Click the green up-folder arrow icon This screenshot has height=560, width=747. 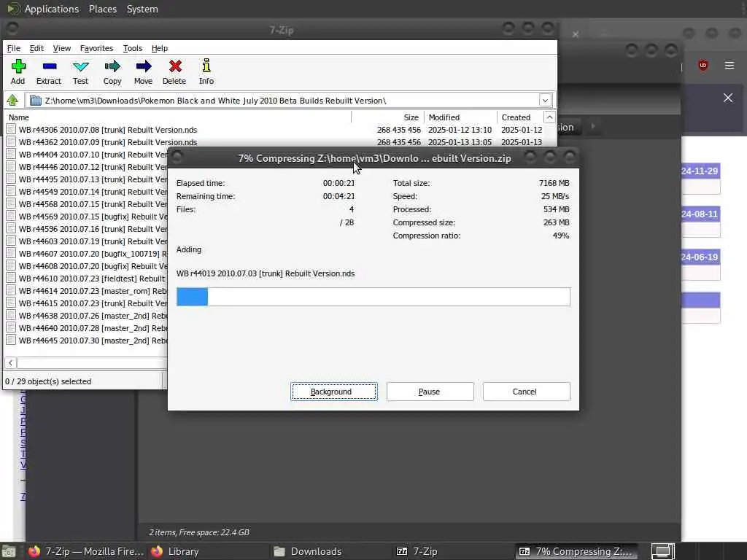tap(12, 101)
